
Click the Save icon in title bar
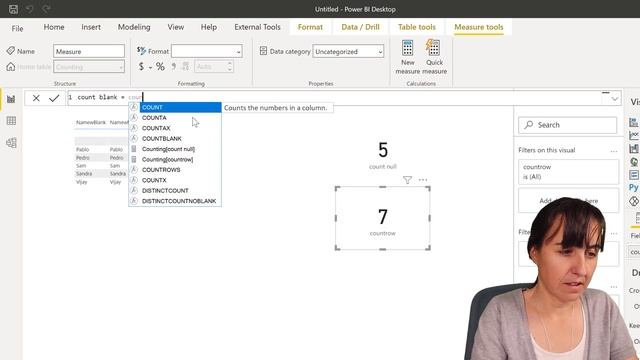click(13, 9)
